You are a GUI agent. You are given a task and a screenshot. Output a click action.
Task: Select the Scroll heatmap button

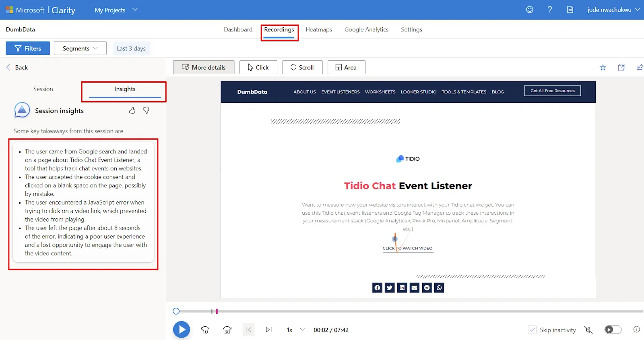302,67
